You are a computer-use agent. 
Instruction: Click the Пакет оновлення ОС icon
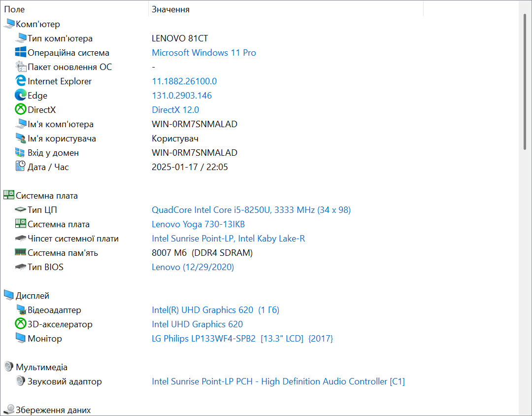pos(21,67)
